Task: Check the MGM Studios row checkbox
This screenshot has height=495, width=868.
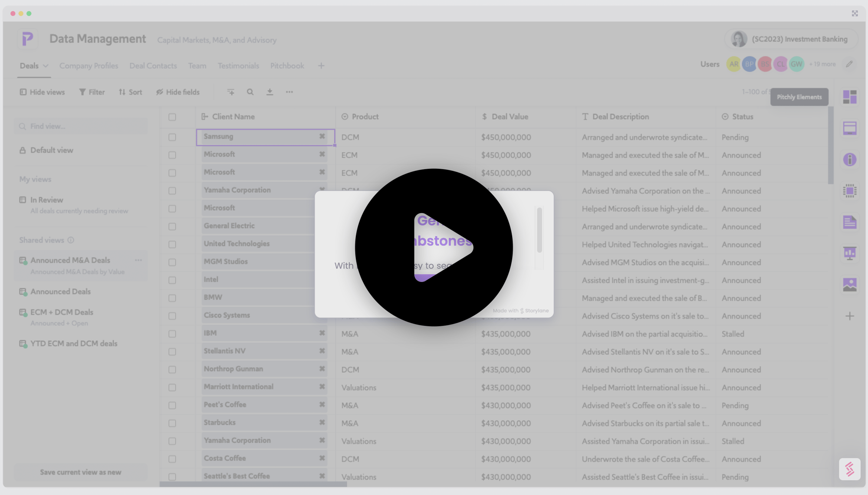Action: pos(172,262)
